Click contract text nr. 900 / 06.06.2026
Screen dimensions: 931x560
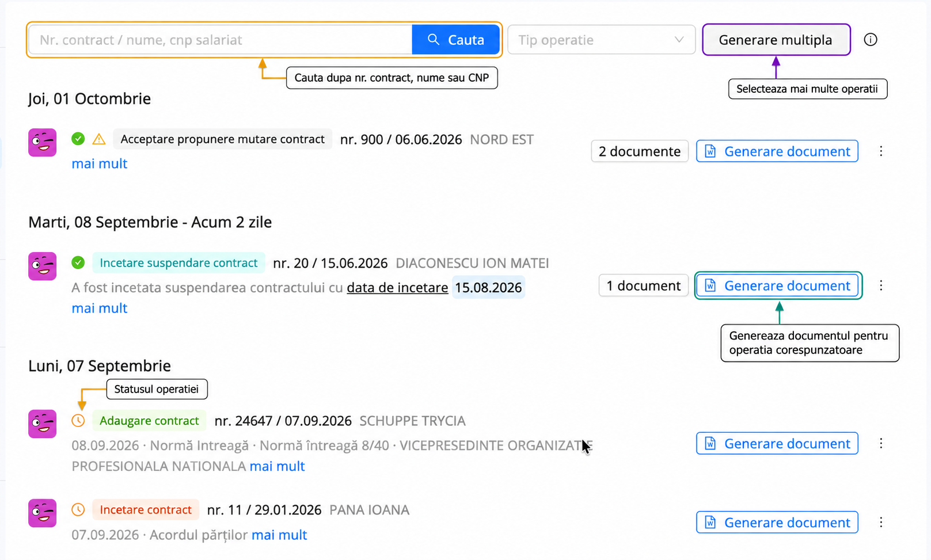click(401, 139)
